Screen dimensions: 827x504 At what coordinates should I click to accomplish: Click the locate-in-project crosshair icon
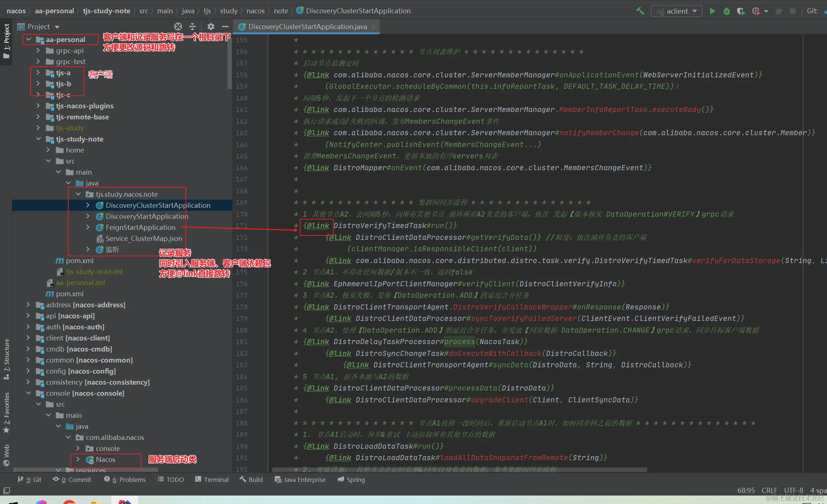click(x=178, y=27)
